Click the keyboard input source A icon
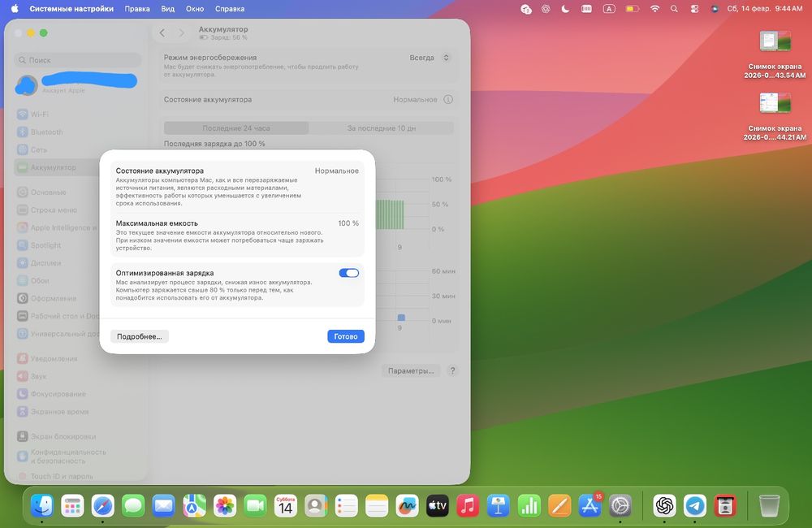Screen dimensions: 812x528 [x=609, y=9]
